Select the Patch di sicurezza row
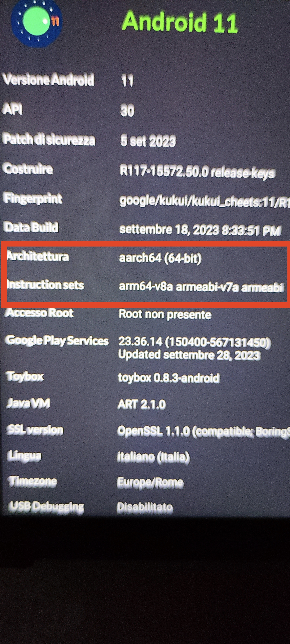Screen dimensions: 290x644 coord(145,140)
